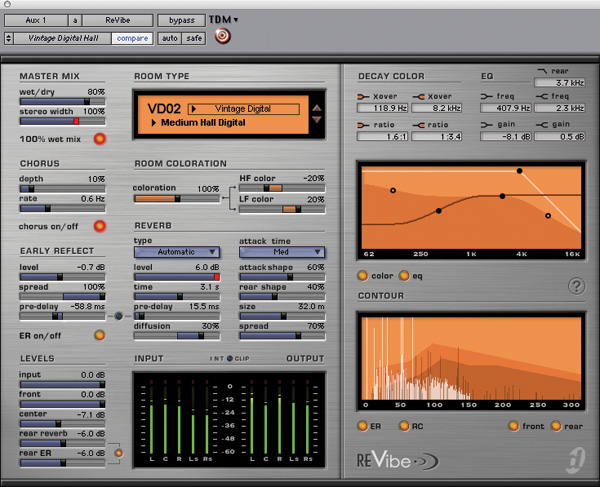Click the compare button

(132, 38)
